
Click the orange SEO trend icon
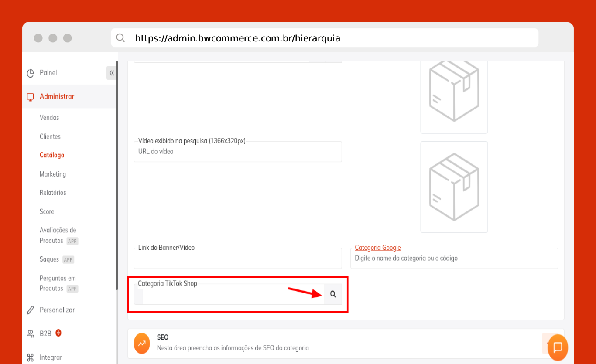142,343
